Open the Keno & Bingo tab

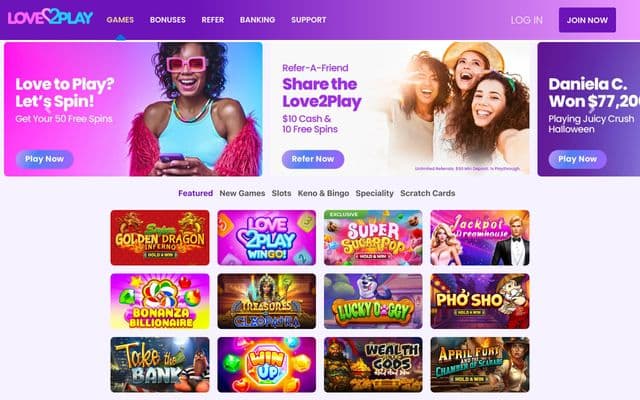[323, 193]
